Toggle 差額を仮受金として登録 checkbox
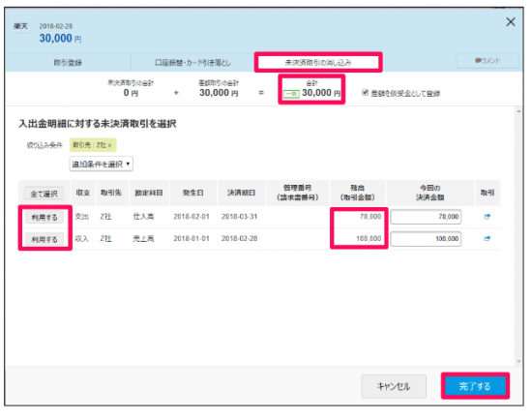This screenshot has width=532, height=420. (365, 93)
